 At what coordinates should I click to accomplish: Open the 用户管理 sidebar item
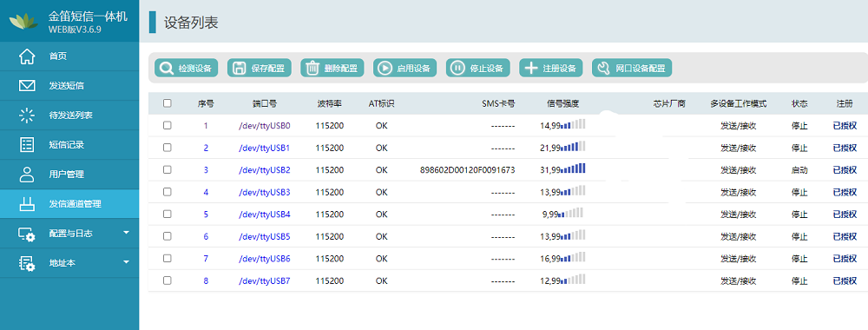click(69, 175)
